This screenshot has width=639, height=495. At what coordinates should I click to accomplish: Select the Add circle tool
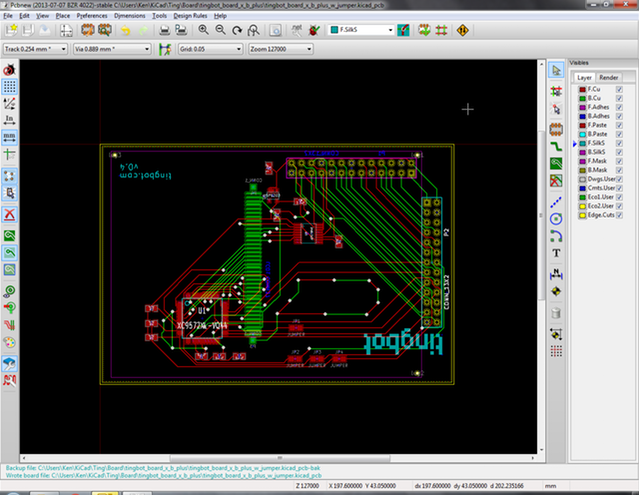(556, 219)
